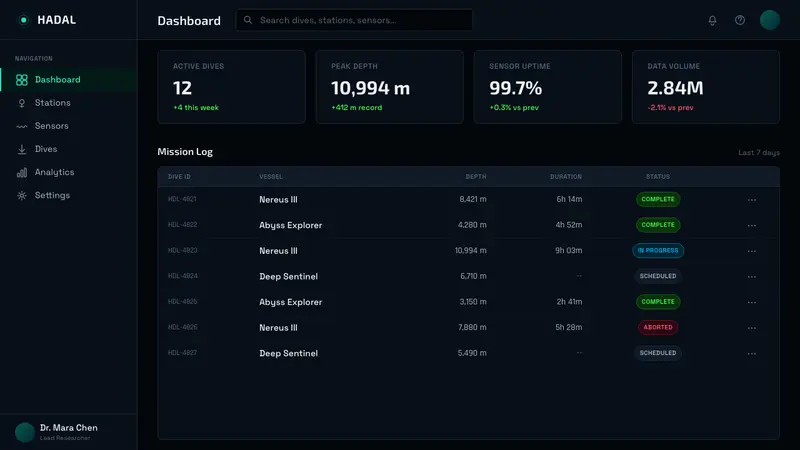800x450 pixels.
Task: Click the Complete badge for HDL-4825
Action: coord(658,302)
